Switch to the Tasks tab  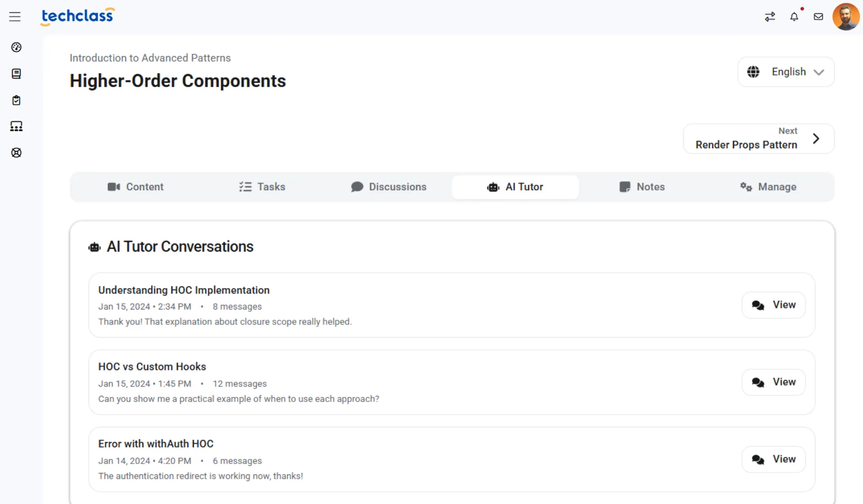pyautogui.click(x=262, y=187)
